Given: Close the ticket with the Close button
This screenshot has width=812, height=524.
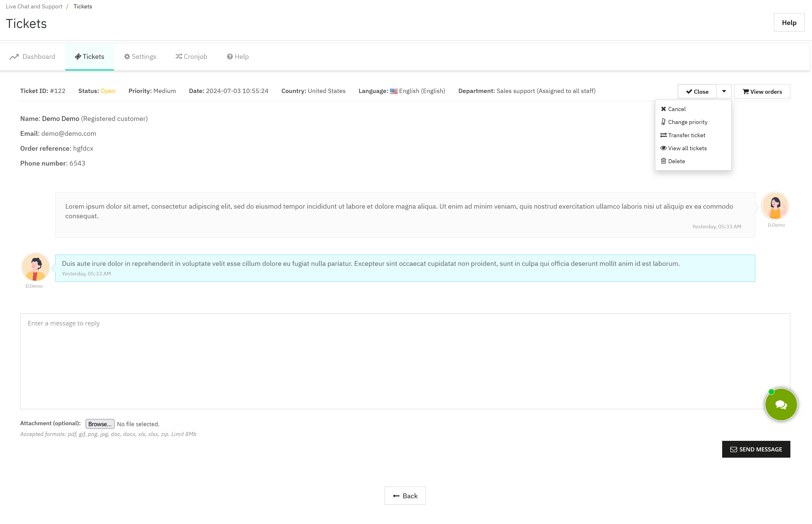Looking at the screenshot, I should coord(697,92).
